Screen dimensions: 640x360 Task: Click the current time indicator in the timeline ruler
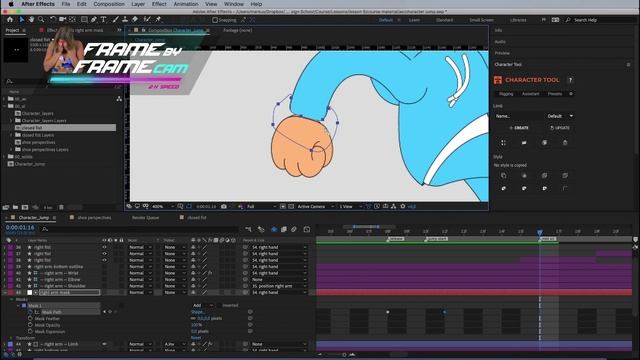coord(540,232)
